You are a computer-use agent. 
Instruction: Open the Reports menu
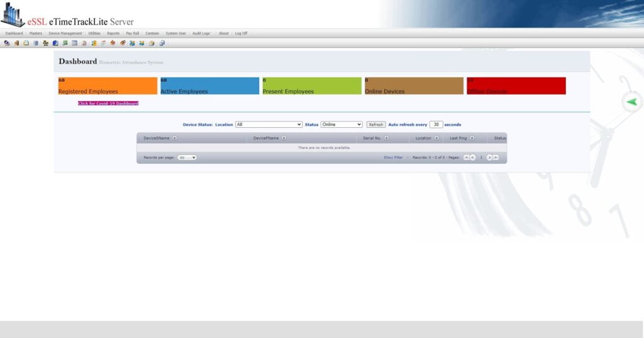[113, 33]
